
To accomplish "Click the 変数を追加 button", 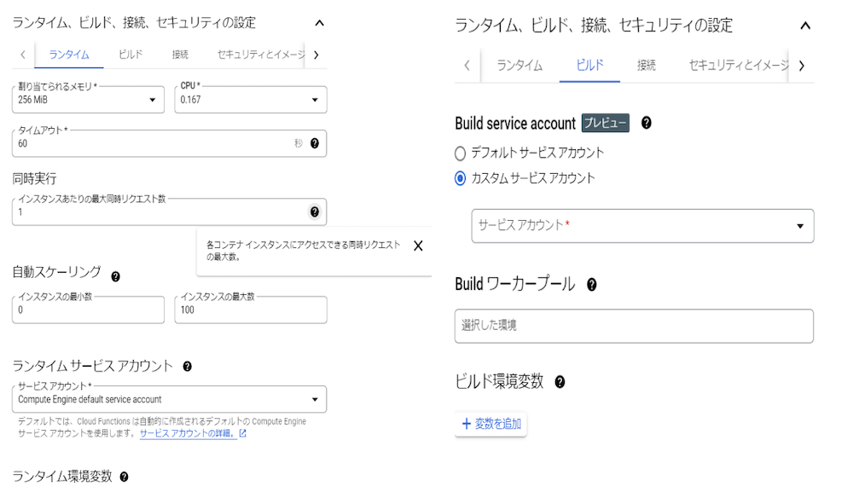I will 491,424.
